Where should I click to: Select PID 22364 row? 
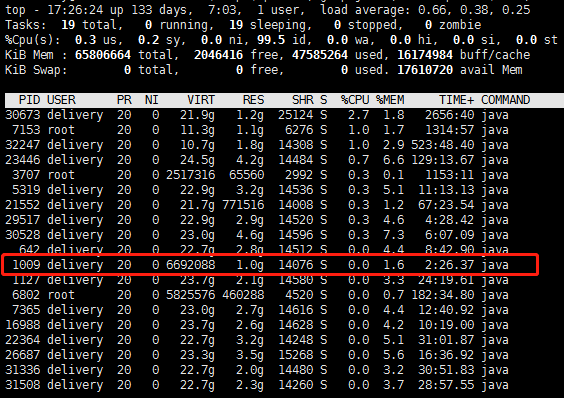(257, 340)
